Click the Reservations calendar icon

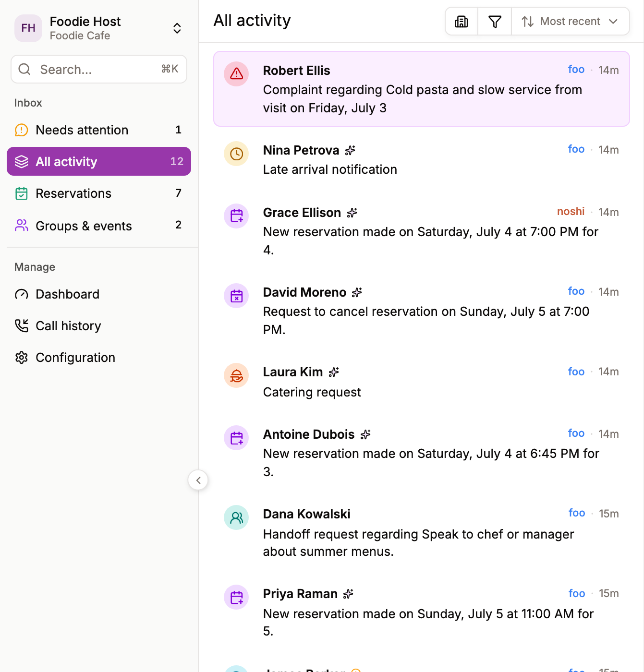click(22, 193)
